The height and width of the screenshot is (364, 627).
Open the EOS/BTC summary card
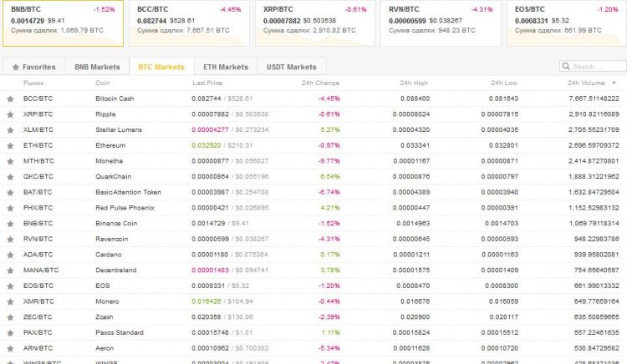coord(567,23)
